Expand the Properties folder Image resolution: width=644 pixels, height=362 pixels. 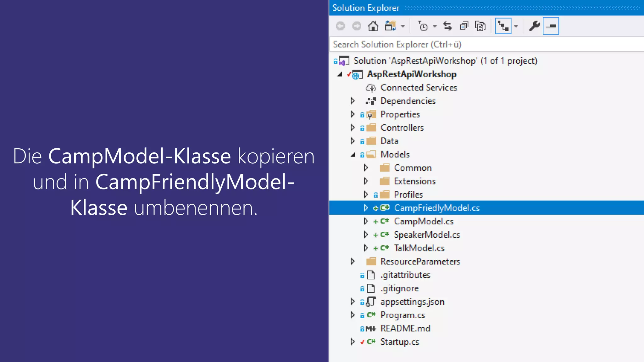[x=353, y=114]
